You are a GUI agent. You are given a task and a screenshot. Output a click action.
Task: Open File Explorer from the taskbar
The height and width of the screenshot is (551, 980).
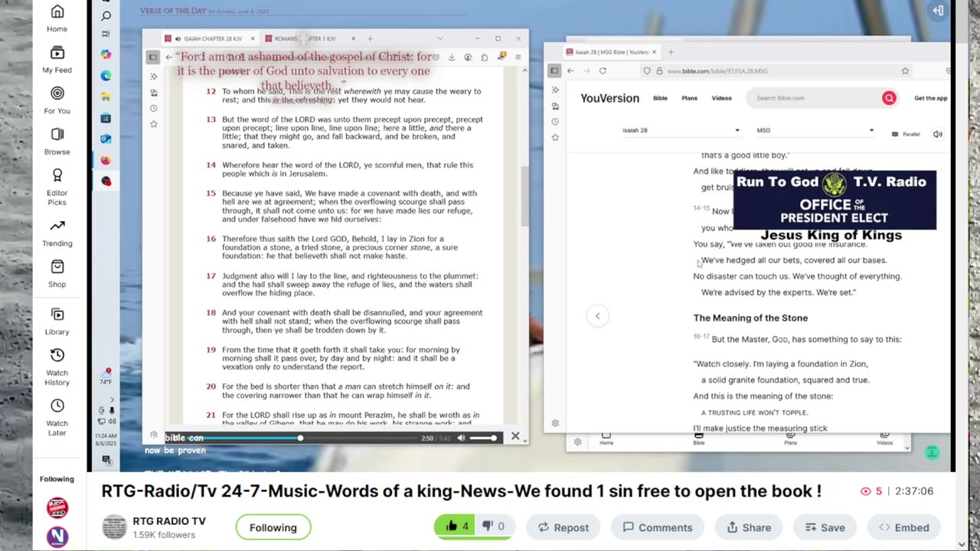tap(106, 97)
